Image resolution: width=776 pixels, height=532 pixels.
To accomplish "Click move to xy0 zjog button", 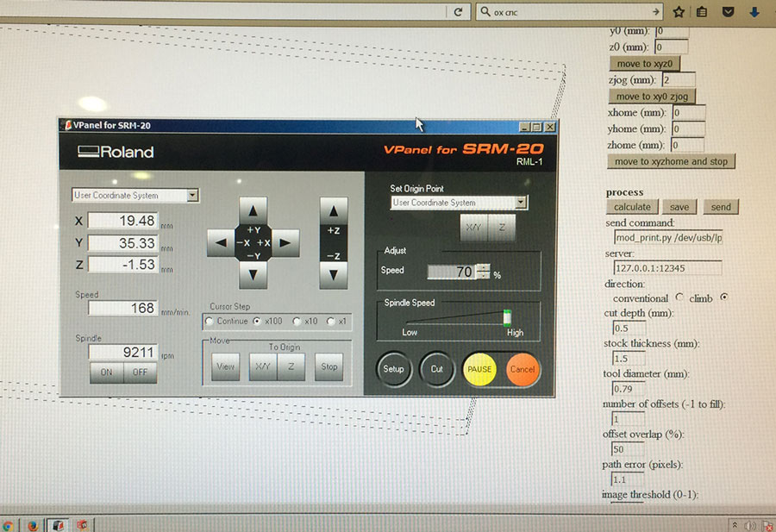I will click(x=653, y=97).
